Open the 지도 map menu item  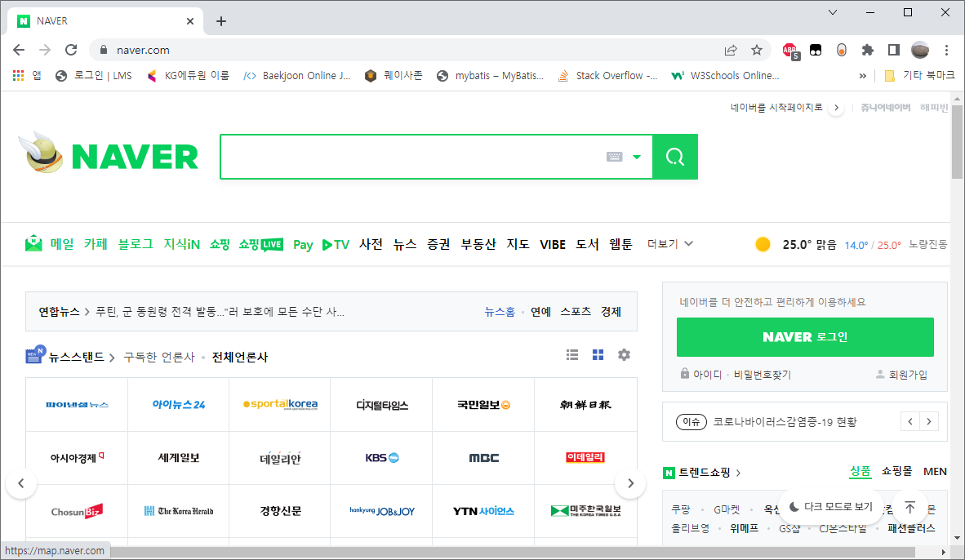518,244
